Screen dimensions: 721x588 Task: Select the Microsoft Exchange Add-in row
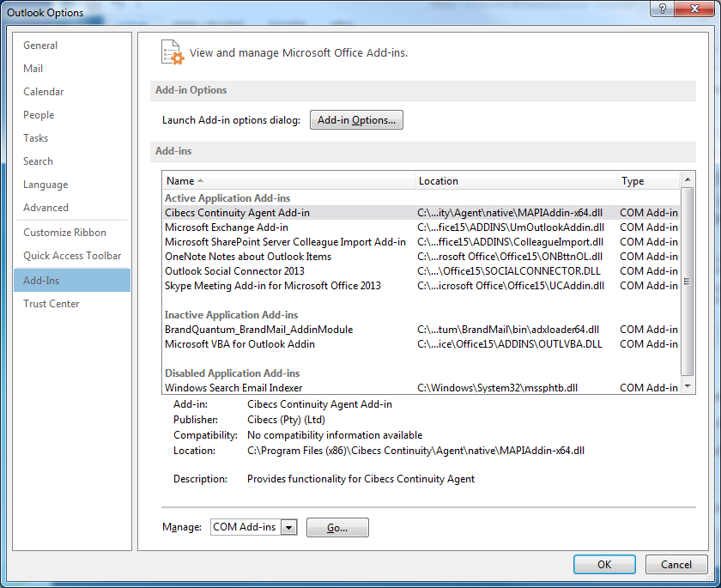tap(421, 227)
